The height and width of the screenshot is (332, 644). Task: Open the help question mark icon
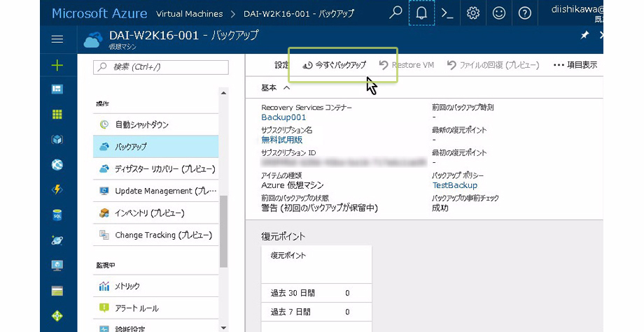point(524,13)
